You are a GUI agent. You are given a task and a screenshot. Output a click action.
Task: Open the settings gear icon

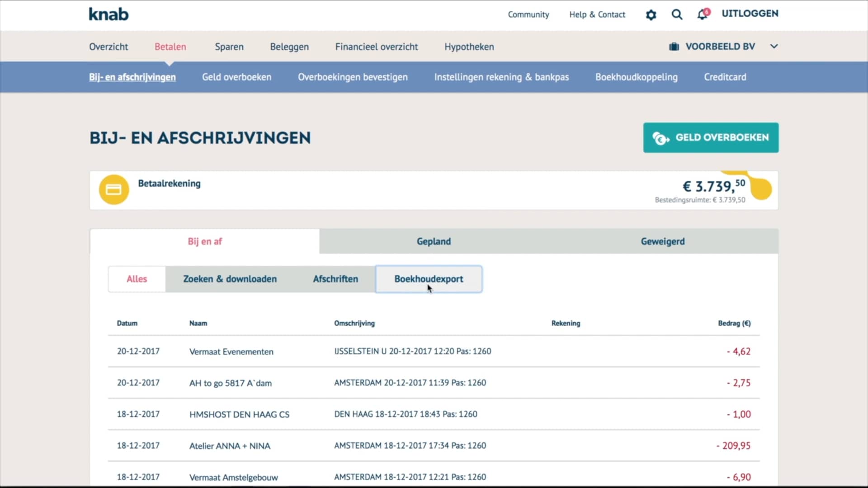(651, 15)
